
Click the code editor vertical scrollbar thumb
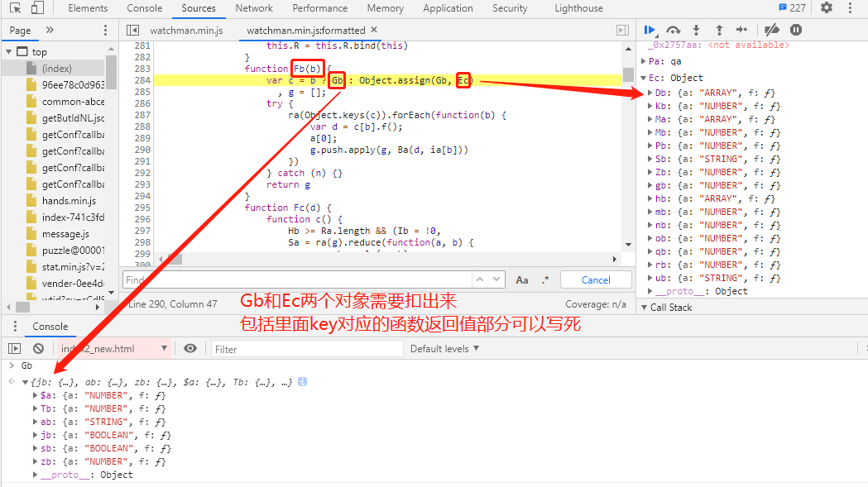pos(628,74)
